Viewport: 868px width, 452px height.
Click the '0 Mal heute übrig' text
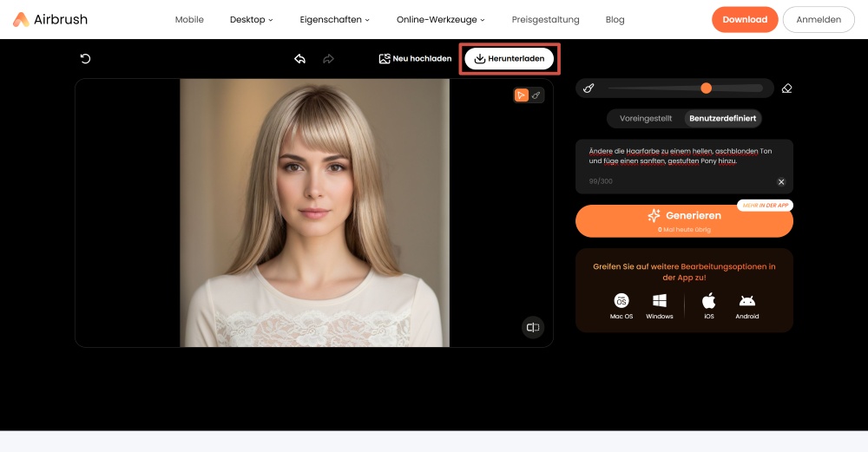coord(684,230)
